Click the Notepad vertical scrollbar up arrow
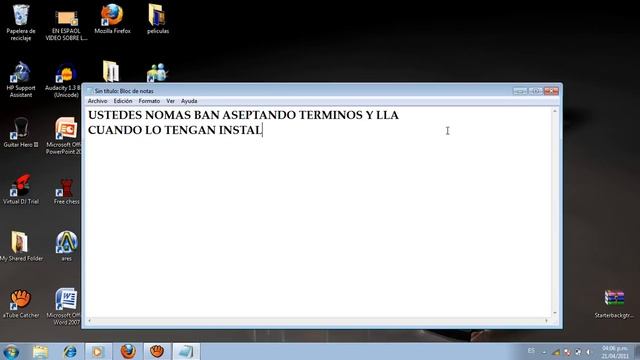 coord(555,111)
